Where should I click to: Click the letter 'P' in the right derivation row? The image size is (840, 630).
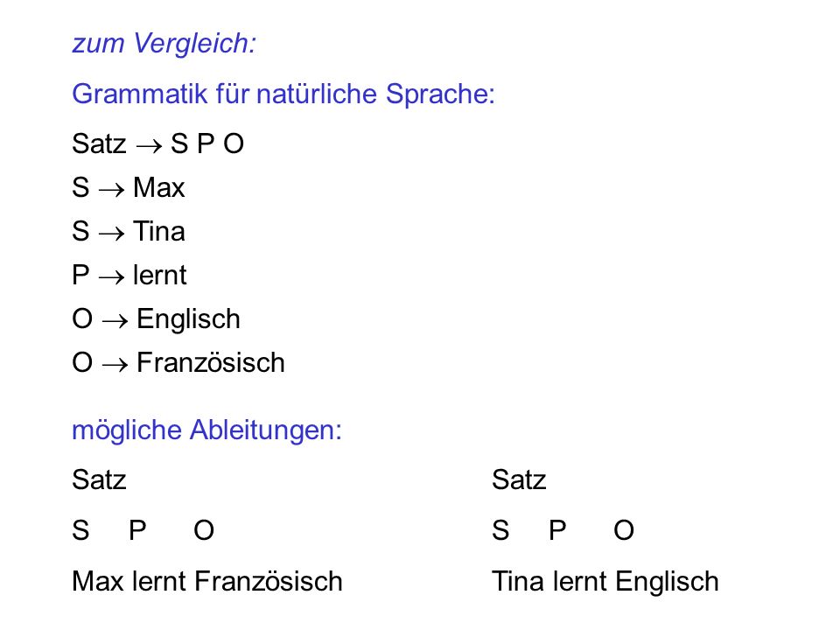(x=557, y=530)
